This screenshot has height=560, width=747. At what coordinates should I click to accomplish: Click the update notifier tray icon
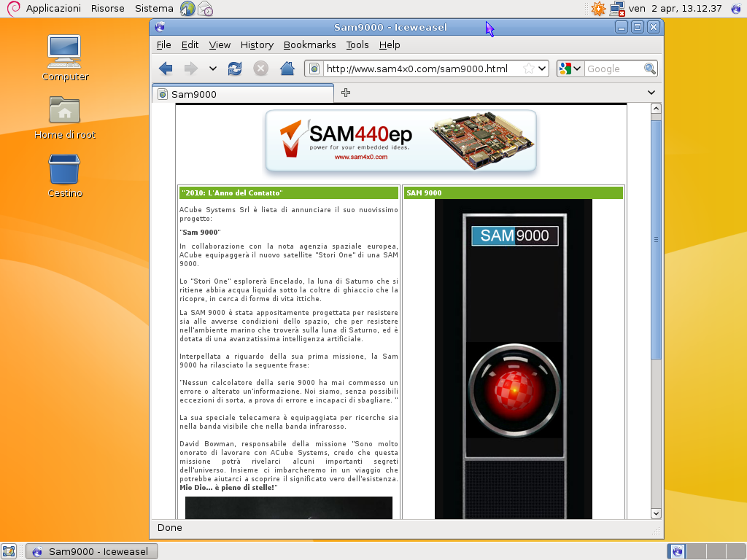(598, 9)
